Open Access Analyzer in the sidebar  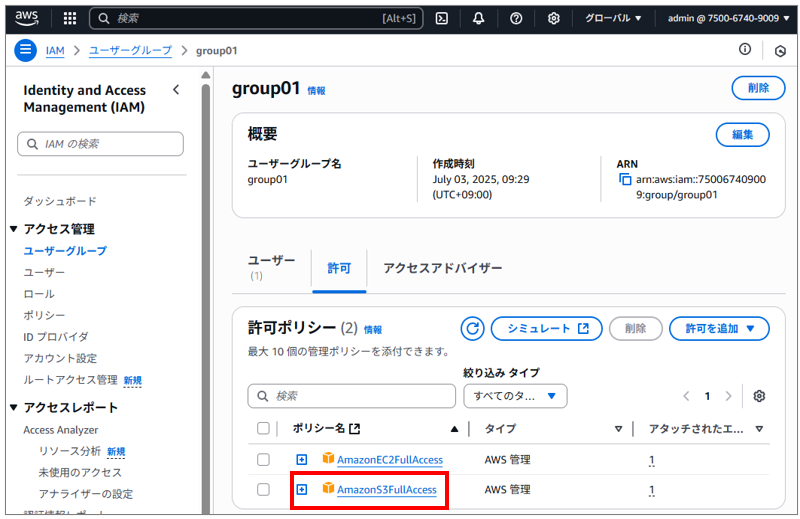pos(61,430)
